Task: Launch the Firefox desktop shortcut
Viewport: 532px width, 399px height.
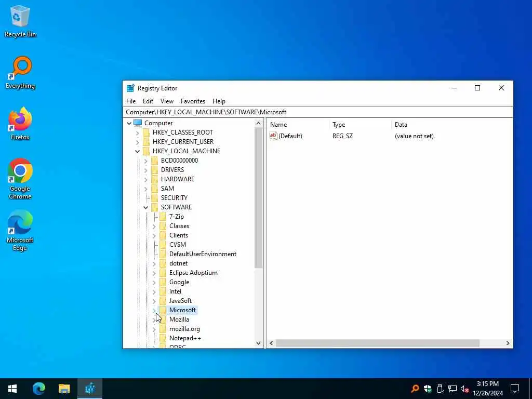Action: pos(20,124)
